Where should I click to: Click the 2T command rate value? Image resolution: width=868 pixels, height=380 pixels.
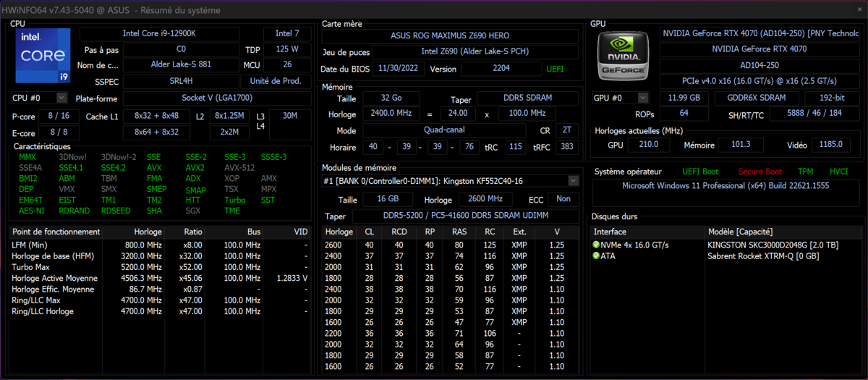[x=566, y=130]
